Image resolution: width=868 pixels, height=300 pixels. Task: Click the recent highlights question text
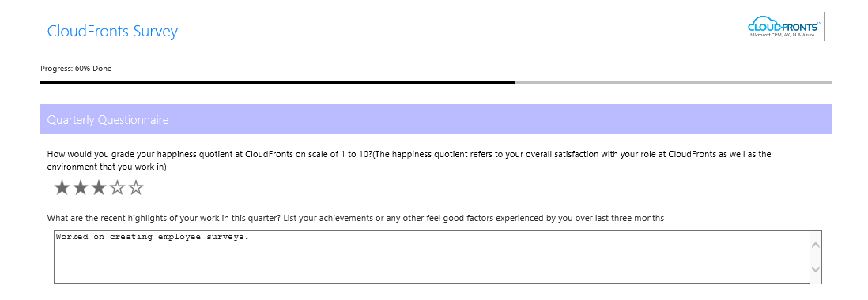[x=356, y=218]
